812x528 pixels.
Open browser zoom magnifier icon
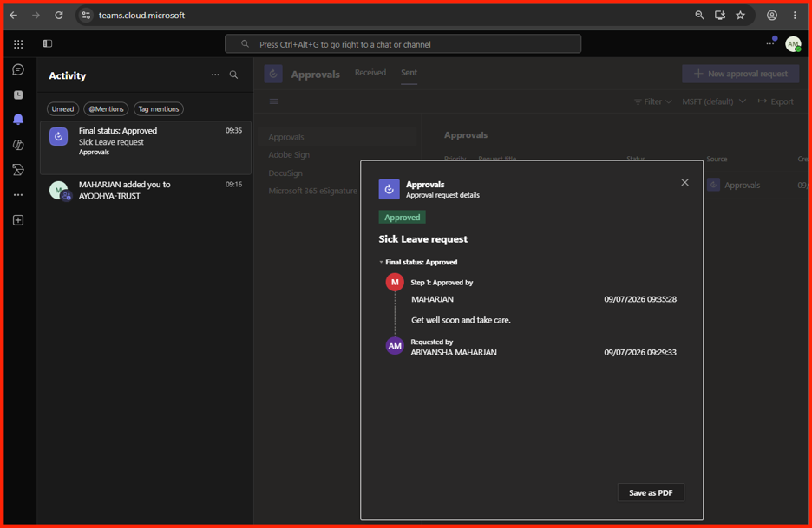(699, 16)
